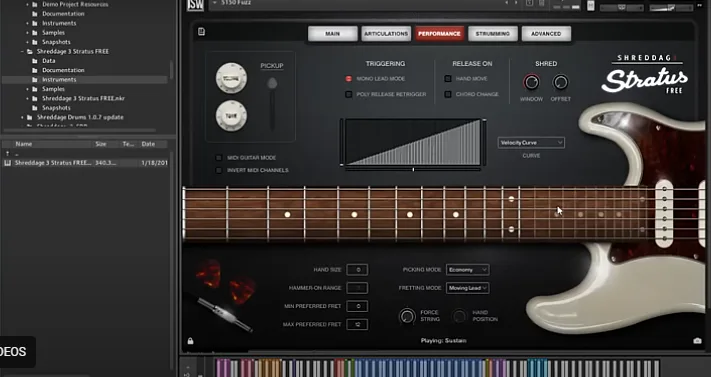Click the Tone knob in pickup panel
This screenshot has width=711, height=377.
(231, 116)
